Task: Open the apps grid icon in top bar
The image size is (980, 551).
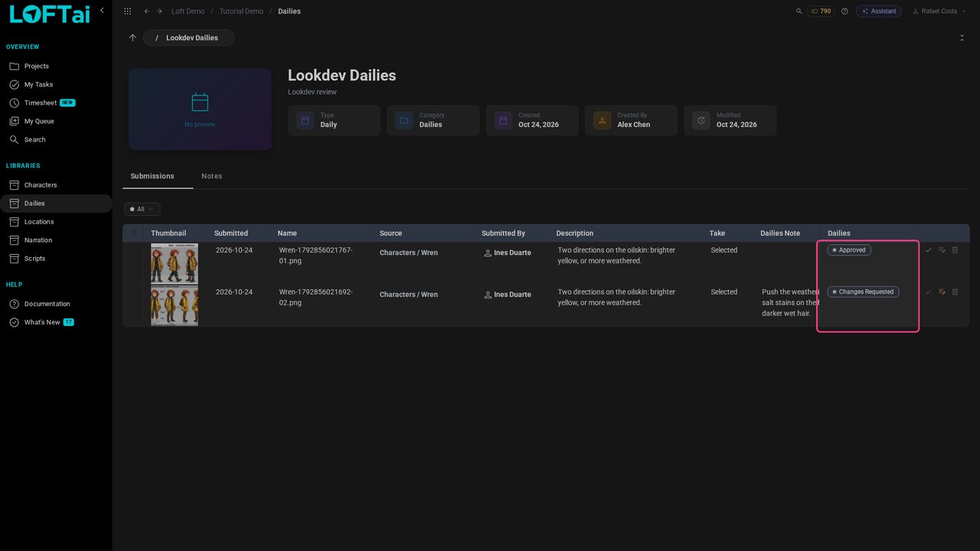Action: [x=127, y=11]
